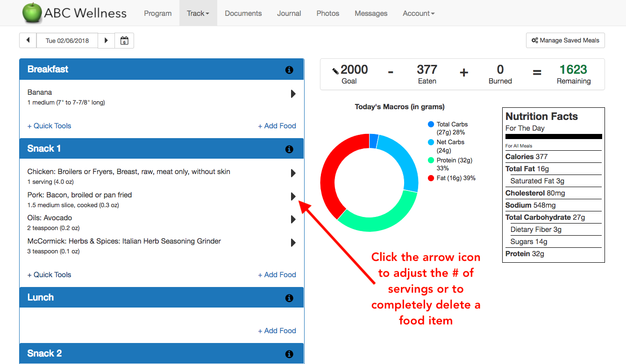Go to the previous day arrow

click(x=28, y=41)
